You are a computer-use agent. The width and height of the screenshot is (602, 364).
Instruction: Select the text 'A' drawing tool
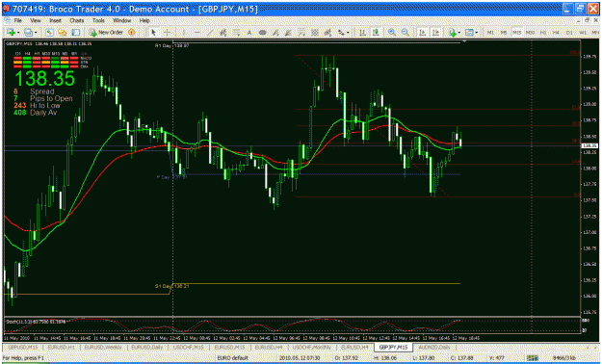click(249, 33)
